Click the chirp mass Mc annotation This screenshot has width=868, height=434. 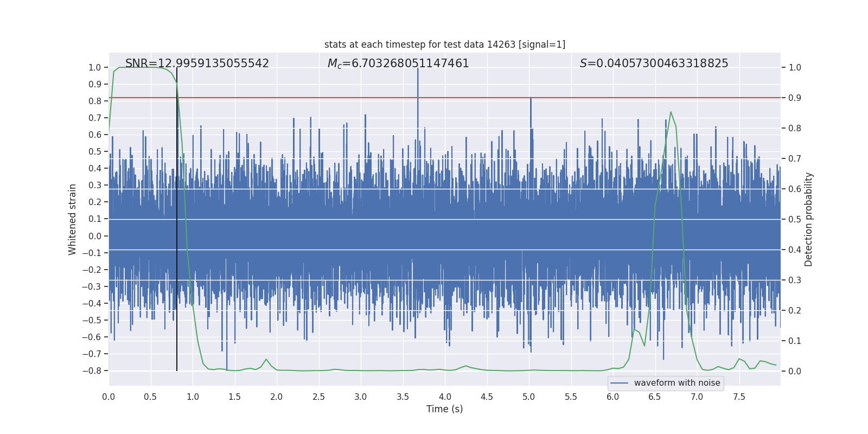(x=398, y=63)
